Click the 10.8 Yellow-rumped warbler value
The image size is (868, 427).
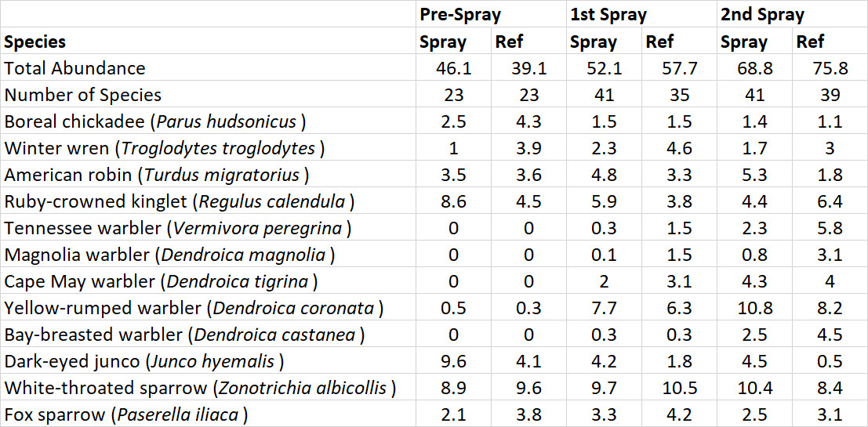coord(756,308)
